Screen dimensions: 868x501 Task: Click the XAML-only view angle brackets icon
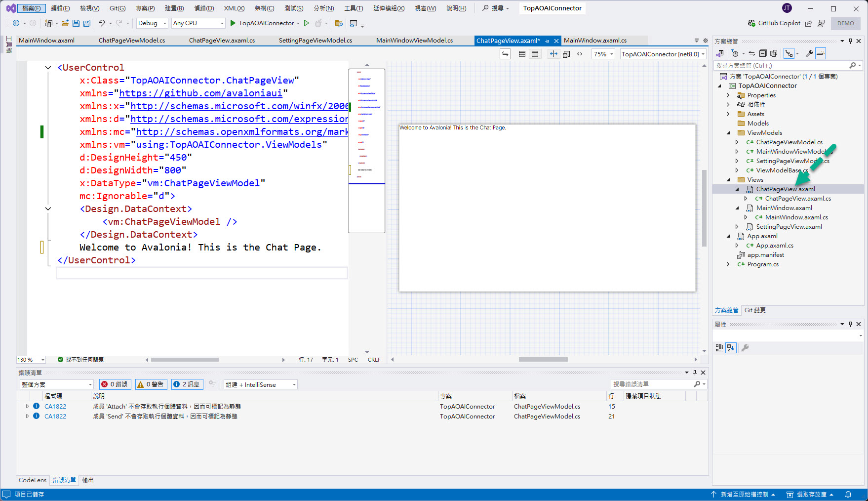click(x=580, y=54)
